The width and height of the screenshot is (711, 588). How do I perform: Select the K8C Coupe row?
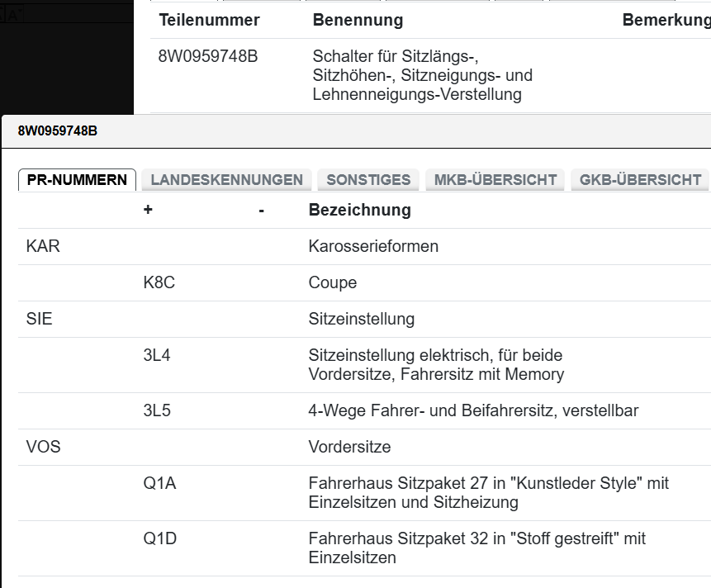[x=159, y=282]
